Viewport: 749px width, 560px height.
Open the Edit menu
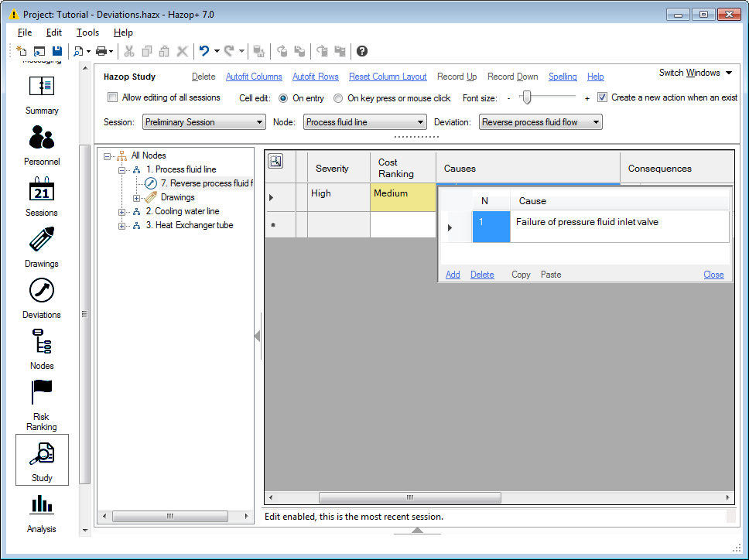point(53,32)
